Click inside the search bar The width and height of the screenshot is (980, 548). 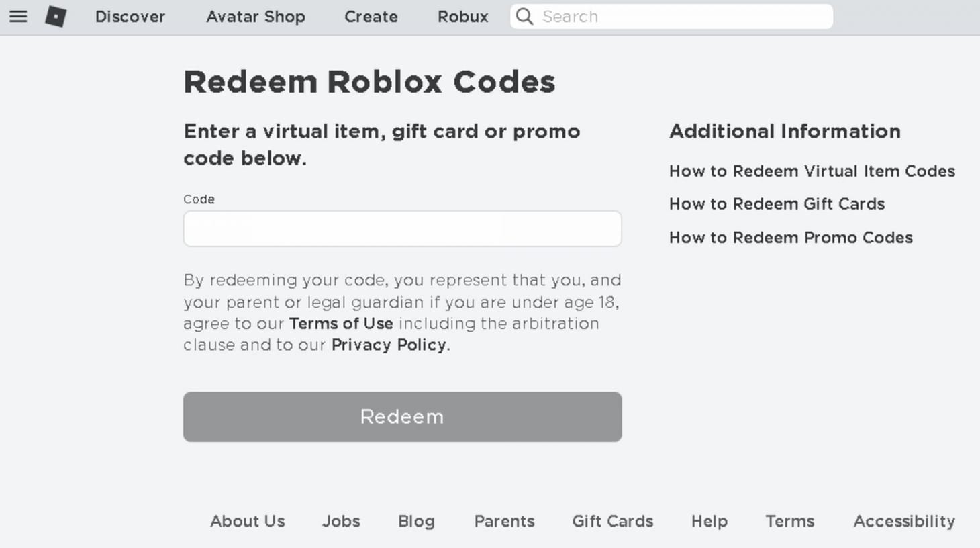[671, 17]
